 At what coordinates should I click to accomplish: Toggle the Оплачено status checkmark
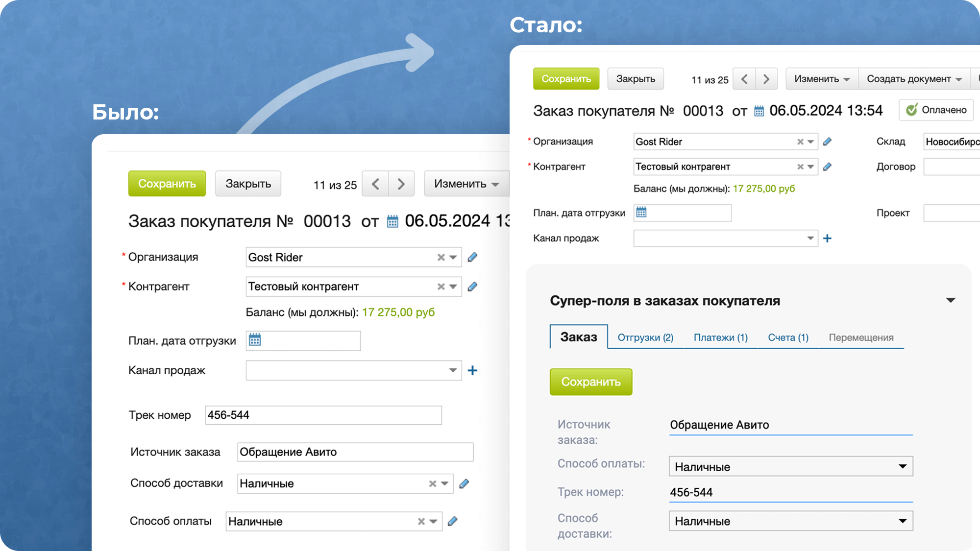coord(911,110)
